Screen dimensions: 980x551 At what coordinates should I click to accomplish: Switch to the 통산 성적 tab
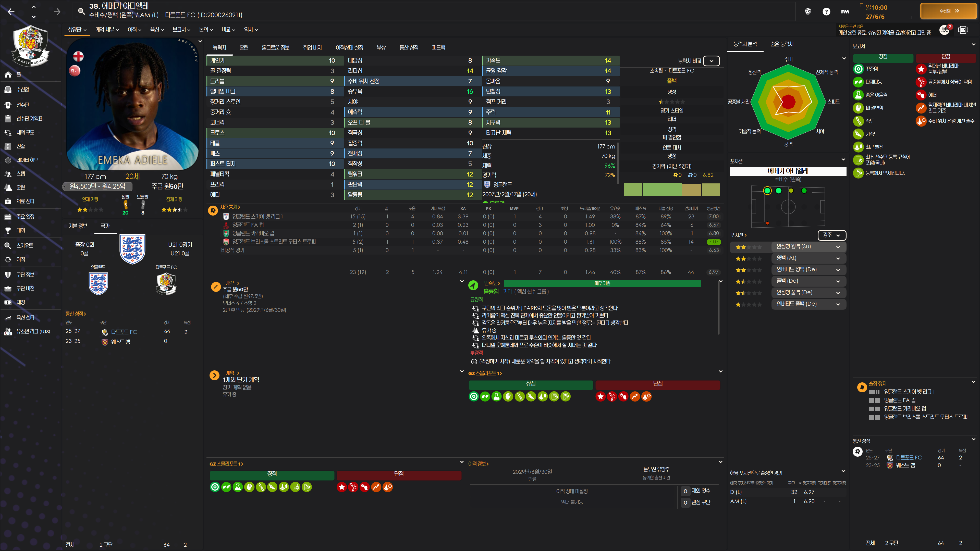pyautogui.click(x=409, y=47)
